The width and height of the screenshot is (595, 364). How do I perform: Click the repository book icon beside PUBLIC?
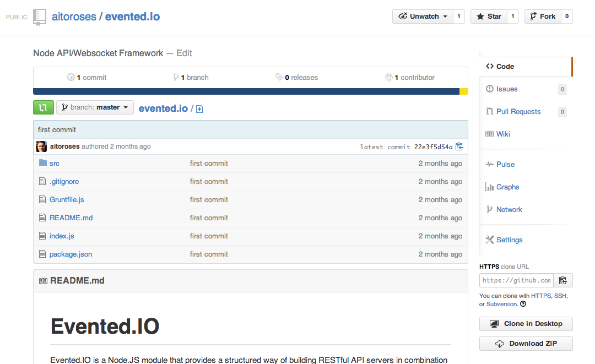pyautogui.click(x=40, y=17)
